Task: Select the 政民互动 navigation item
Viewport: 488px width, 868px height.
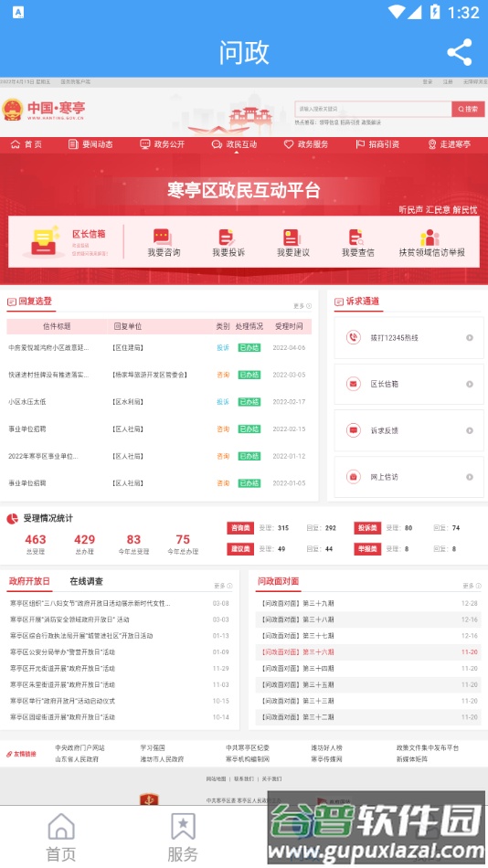Action: pyautogui.click(x=234, y=144)
